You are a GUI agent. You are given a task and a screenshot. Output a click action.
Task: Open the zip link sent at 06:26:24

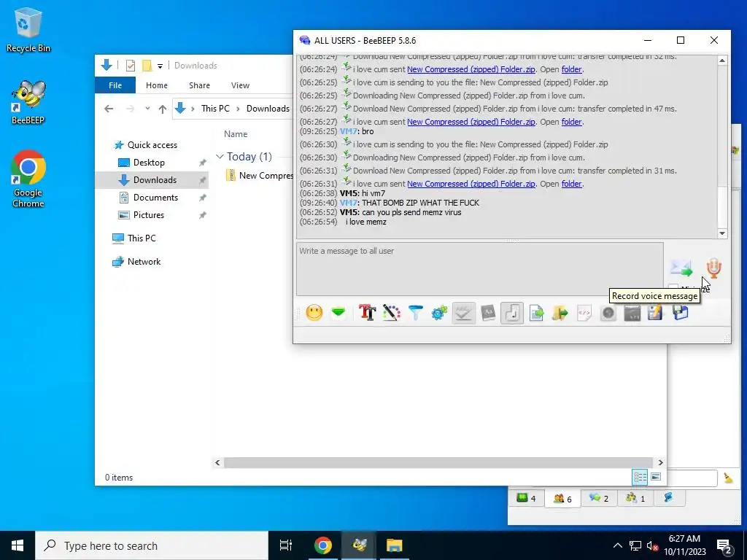(471, 69)
